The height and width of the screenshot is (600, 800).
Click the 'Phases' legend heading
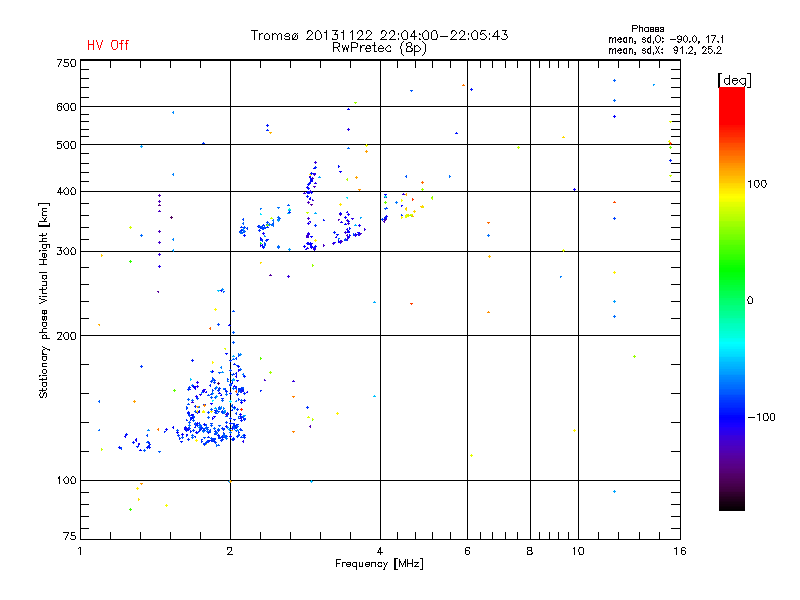coord(647,29)
